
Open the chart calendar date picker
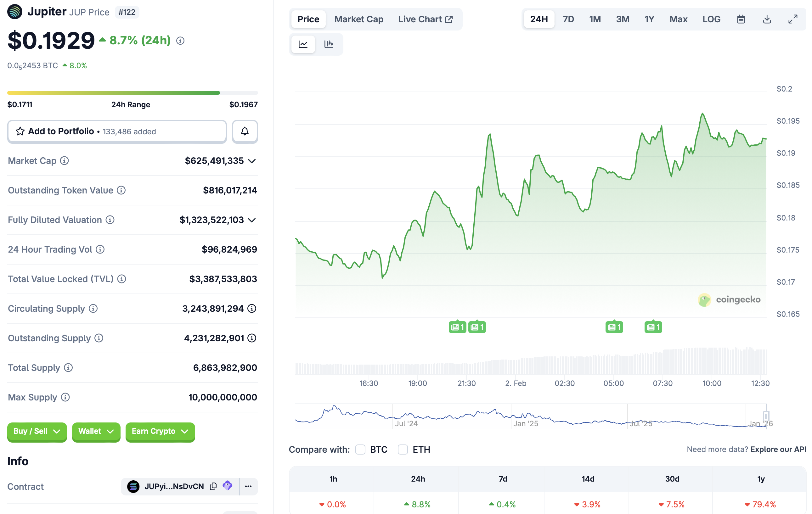741,19
